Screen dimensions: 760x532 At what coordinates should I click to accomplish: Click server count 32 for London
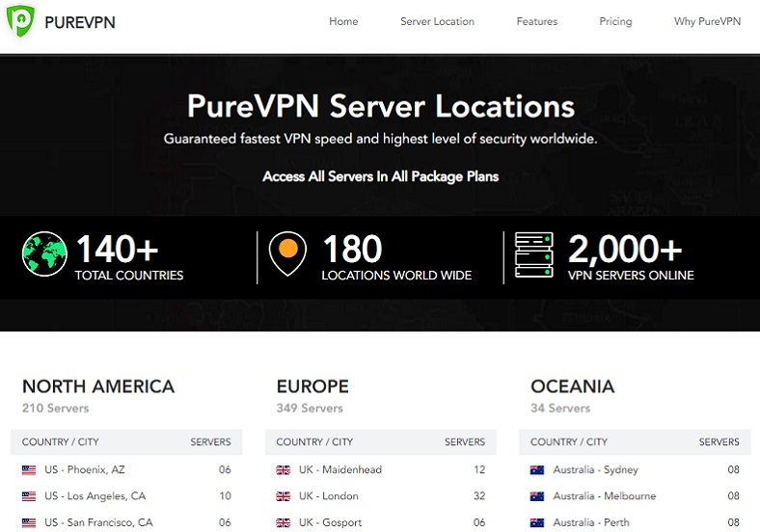[479, 496]
